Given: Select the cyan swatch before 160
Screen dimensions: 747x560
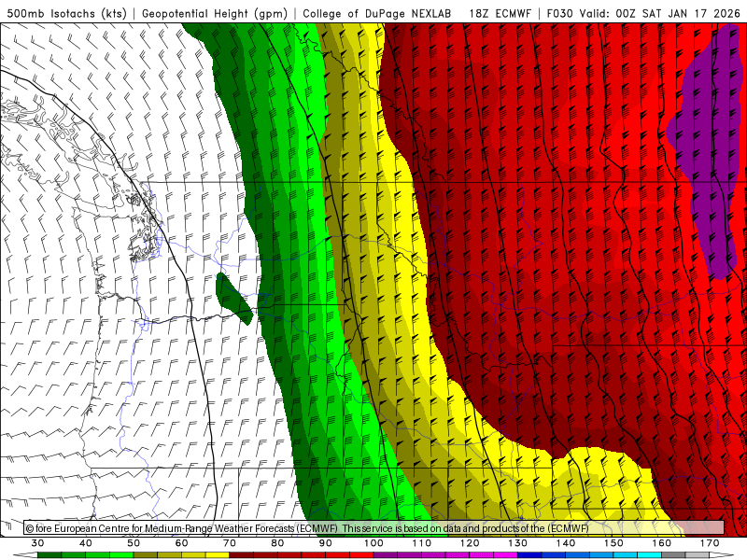Looking at the screenshot, I should coord(649,555).
